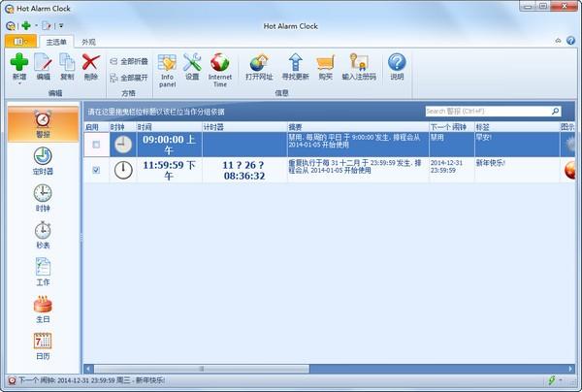This screenshot has width=582, height=392.
Task: Select the 主选单 ribbon tab
Action: click(x=57, y=42)
